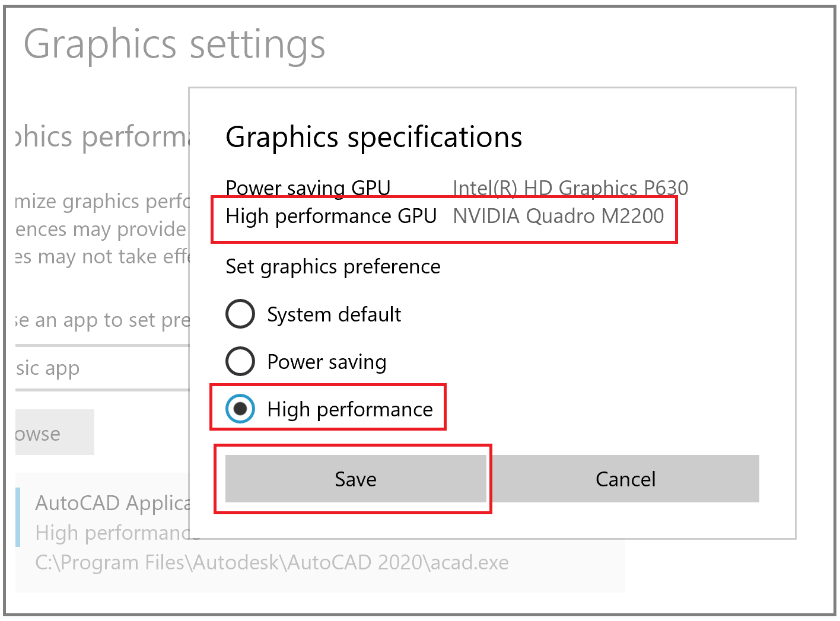The width and height of the screenshot is (840, 621).
Task: Click the High performance GPU label
Action: click(331, 216)
